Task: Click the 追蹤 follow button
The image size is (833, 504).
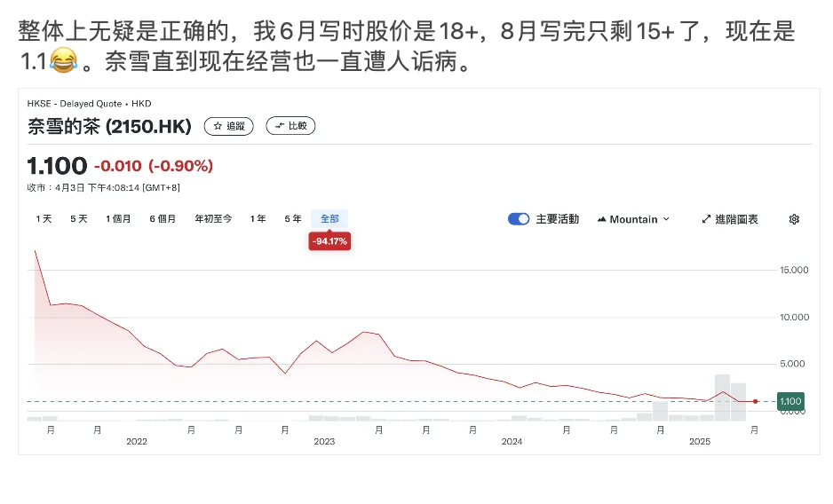Action: [228, 126]
